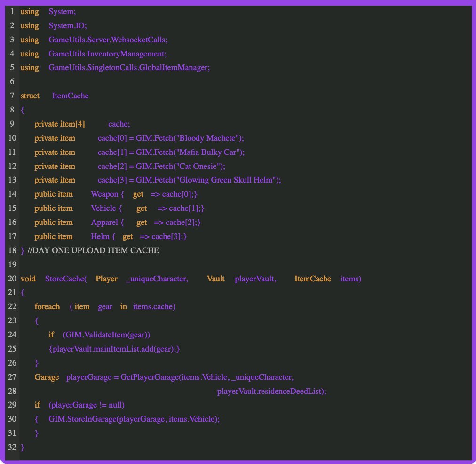The height and width of the screenshot is (464, 476).
Task: Click line number 32 in the gutter
Action: point(12,447)
